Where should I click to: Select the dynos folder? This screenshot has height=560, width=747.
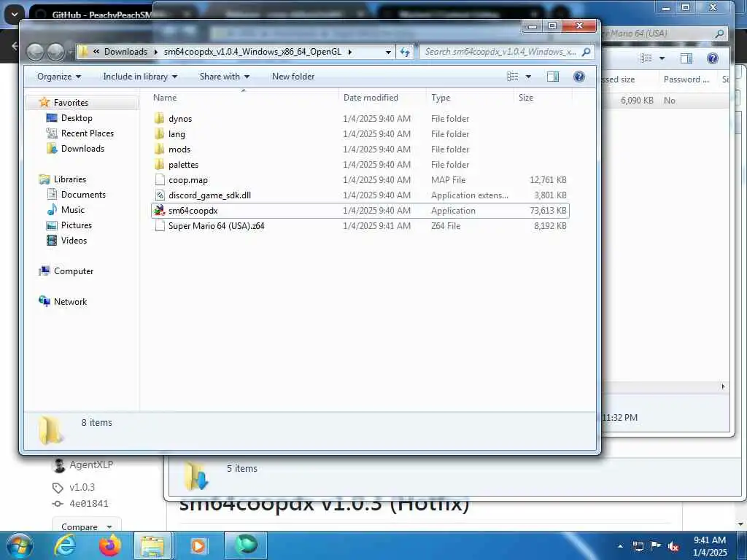tap(180, 119)
